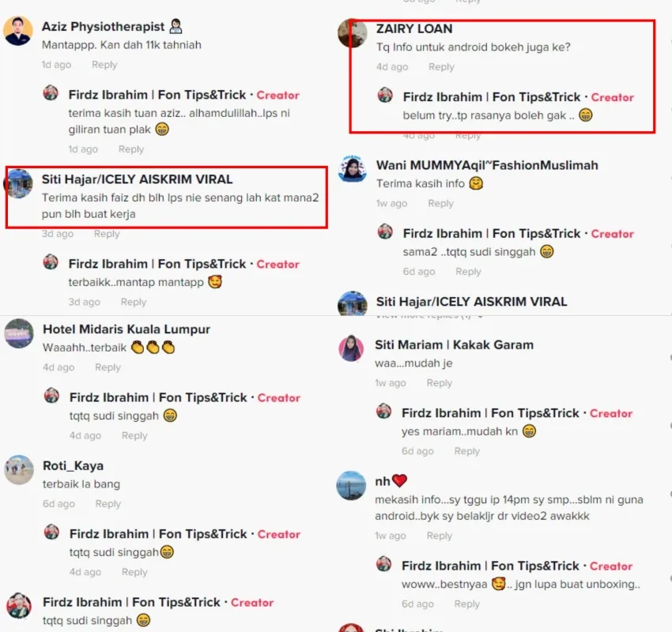Reply to creator's 'terbaikk..mantap mantapp' comment
Image resolution: width=672 pixels, height=632 pixels.
pyautogui.click(x=134, y=303)
